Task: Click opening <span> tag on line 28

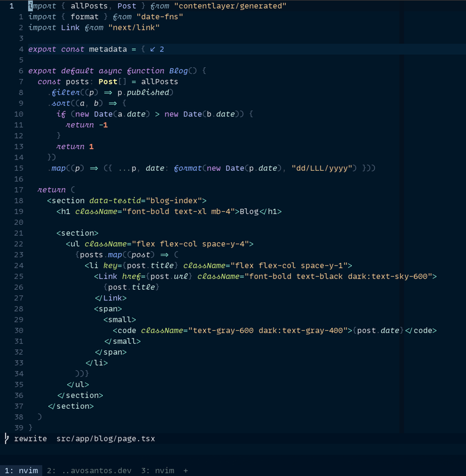Action: [x=108, y=309]
